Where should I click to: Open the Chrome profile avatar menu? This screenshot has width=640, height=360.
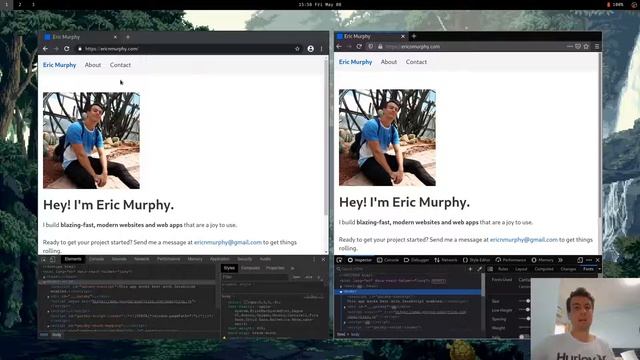(311, 49)
